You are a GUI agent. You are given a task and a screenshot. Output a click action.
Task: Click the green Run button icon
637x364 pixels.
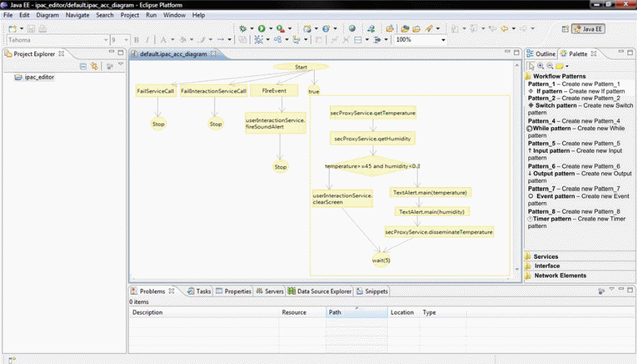click(262, 29)
